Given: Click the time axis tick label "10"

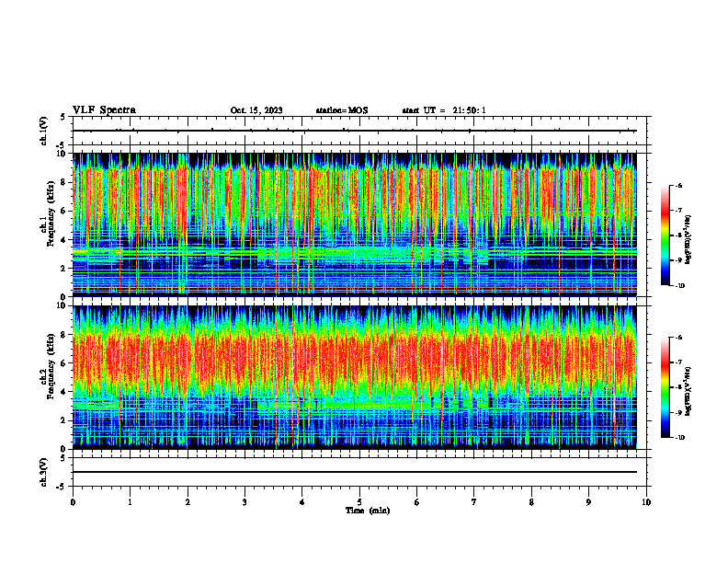Looking at the screenshot, I should [646, 502].
